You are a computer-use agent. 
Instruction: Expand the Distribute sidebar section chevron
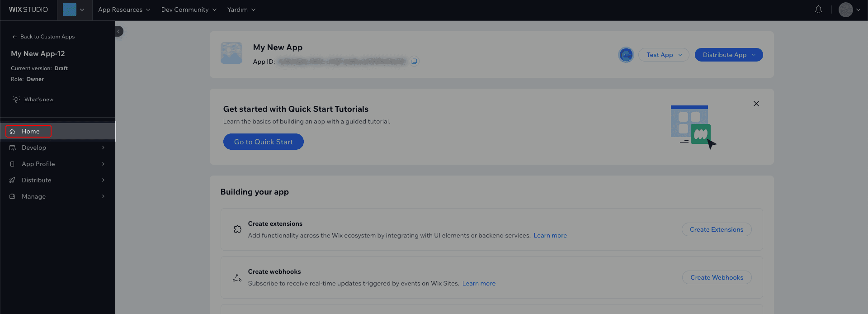coord(103,180)
